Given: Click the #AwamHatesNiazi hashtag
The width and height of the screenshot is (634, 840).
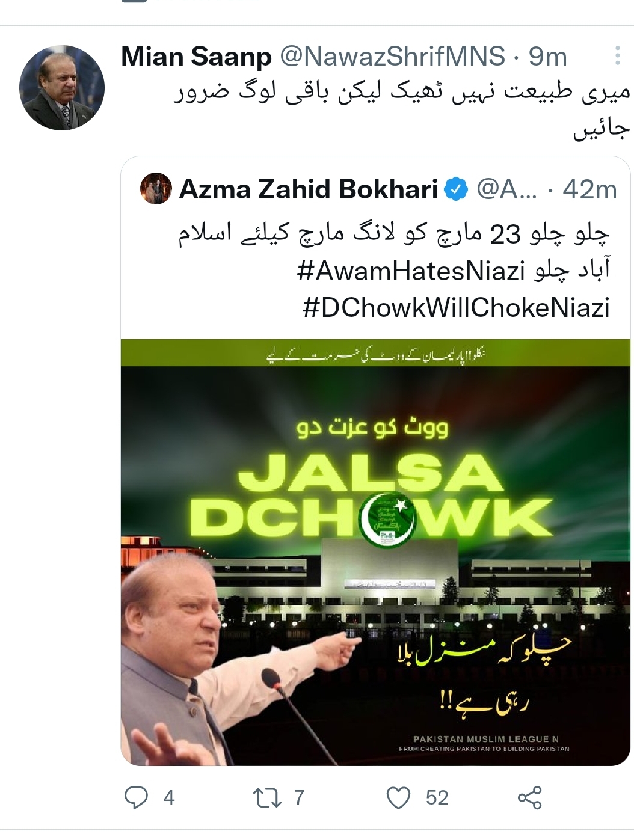Looking at the screenshot, I should coord(411,271).
